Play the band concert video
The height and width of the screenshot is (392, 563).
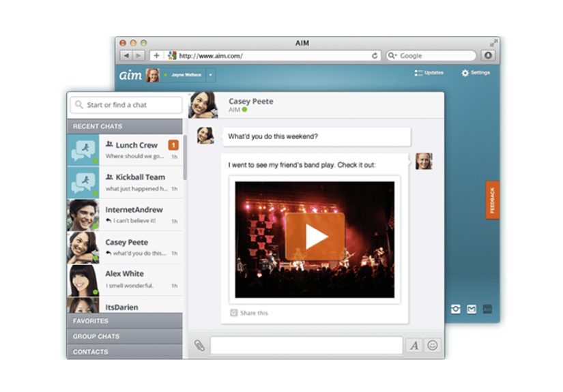[315, 237]
